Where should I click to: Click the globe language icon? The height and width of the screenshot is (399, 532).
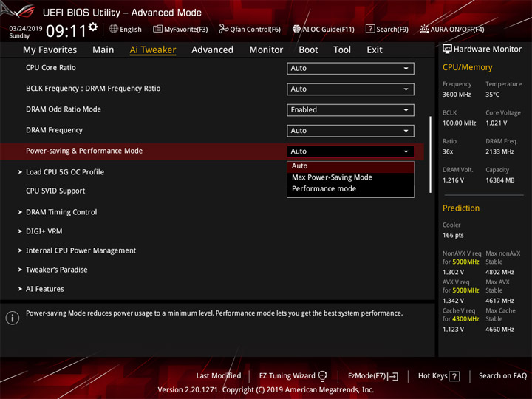(x=114, y=29)
